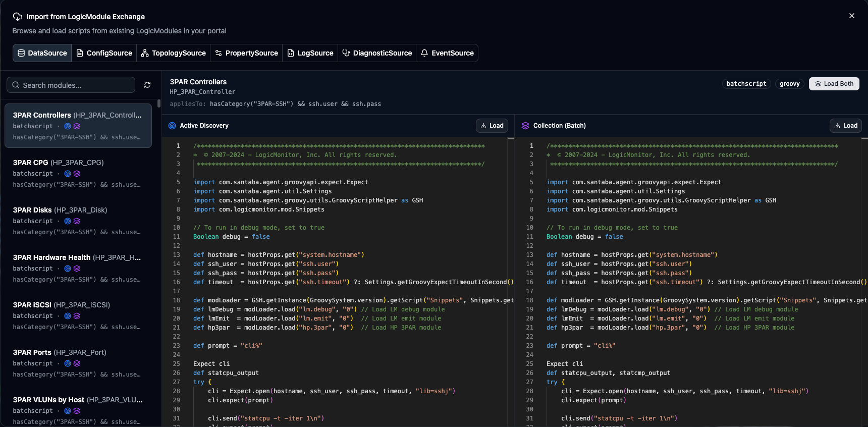Select the 3PAR CPG module
Viewport: 868px width, 427px height.
(78, 173)
